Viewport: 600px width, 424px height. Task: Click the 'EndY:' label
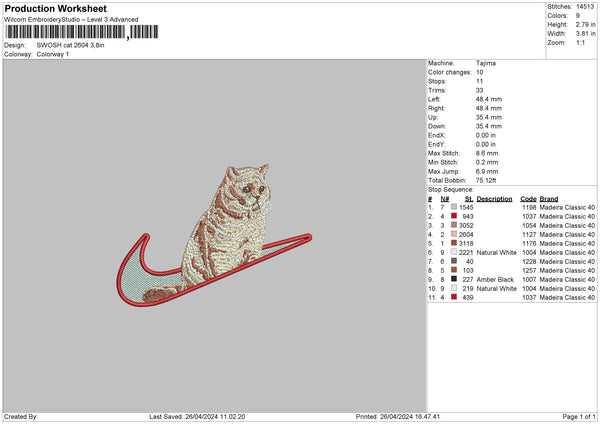click(437, 144)
